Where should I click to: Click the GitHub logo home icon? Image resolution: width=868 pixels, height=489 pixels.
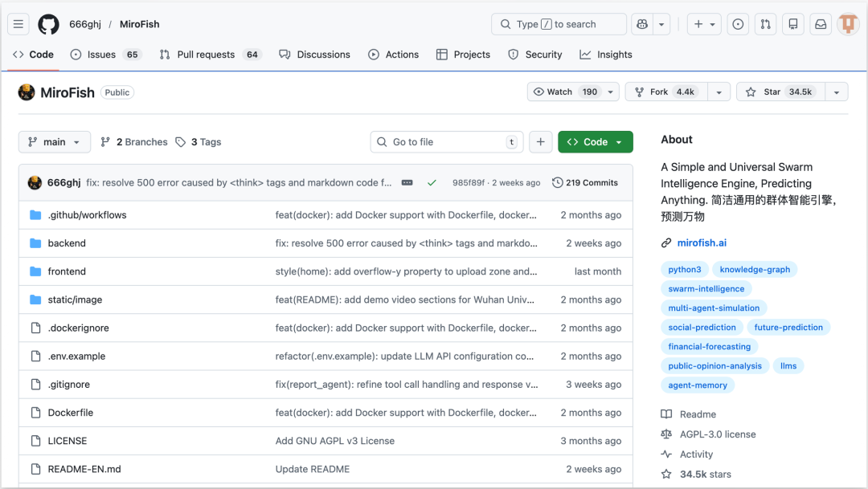point(49,24)
